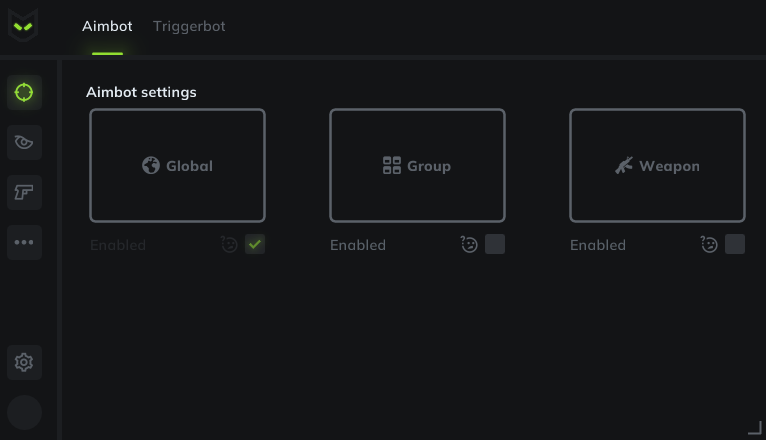Viewport: 766px width, 440px height.
Task: Click the face icon beside Global's Enabled checkbox
Action: pyautogui.click(x=229, y=244)
